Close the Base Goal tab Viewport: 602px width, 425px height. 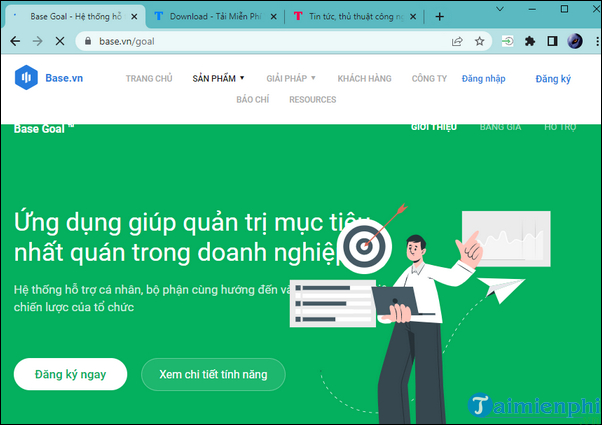pos(134,17)
